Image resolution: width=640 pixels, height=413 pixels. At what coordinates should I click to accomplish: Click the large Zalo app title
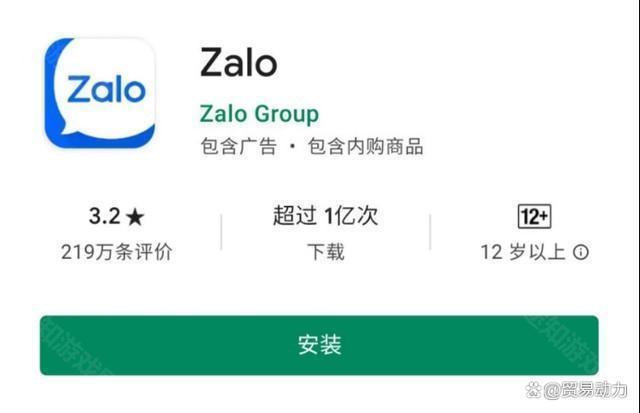pos(239,62)
